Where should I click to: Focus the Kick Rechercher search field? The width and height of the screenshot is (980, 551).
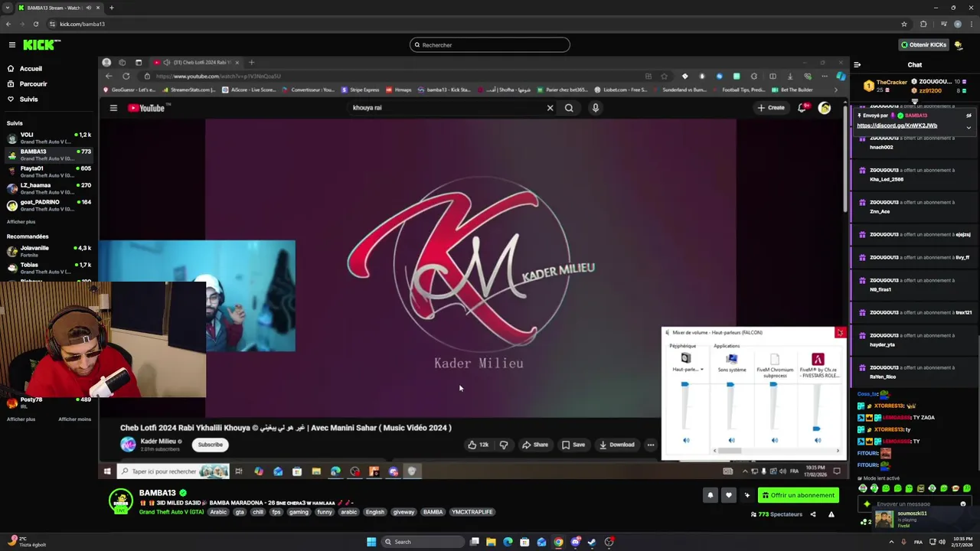coord(490,45)
